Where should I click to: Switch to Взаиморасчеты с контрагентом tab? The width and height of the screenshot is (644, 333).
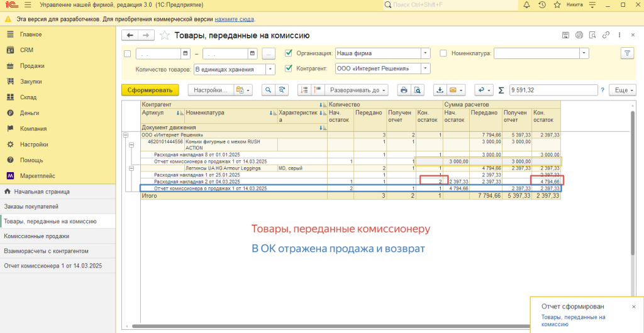(x=58, y=251)
